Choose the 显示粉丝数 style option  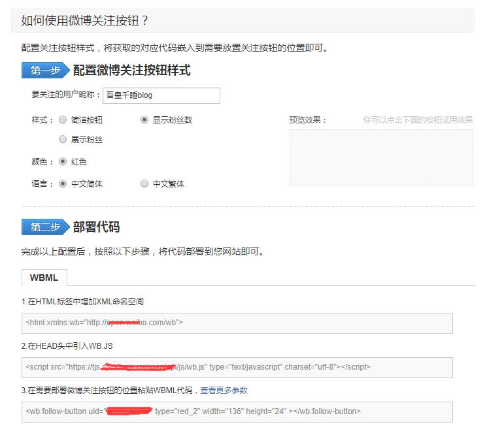(144, 120)
